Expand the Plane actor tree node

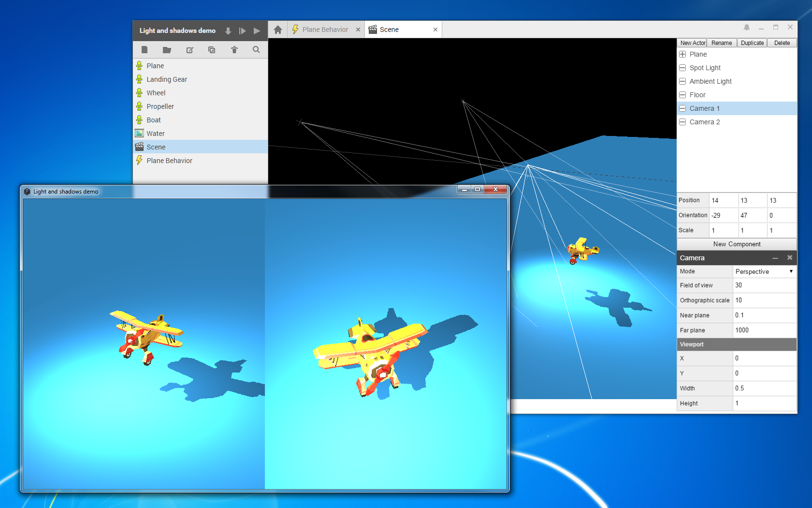tap(682, 54)
